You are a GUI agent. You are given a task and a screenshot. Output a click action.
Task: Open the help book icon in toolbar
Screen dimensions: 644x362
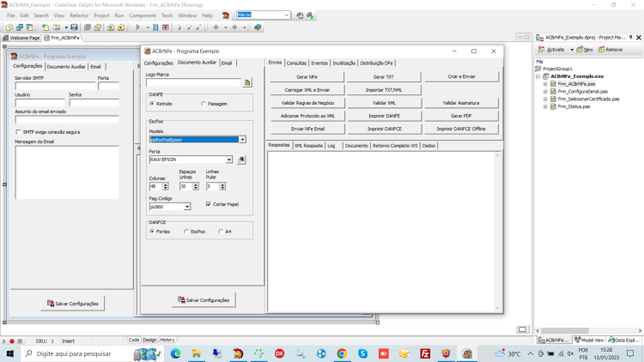tap(258, 27)
